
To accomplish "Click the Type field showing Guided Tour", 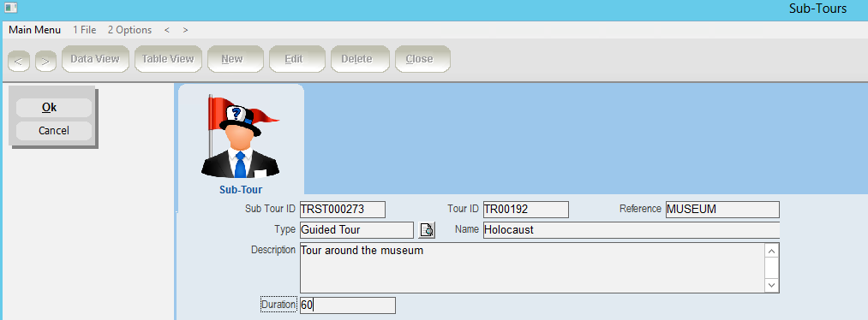I will (x=356, y=229).
